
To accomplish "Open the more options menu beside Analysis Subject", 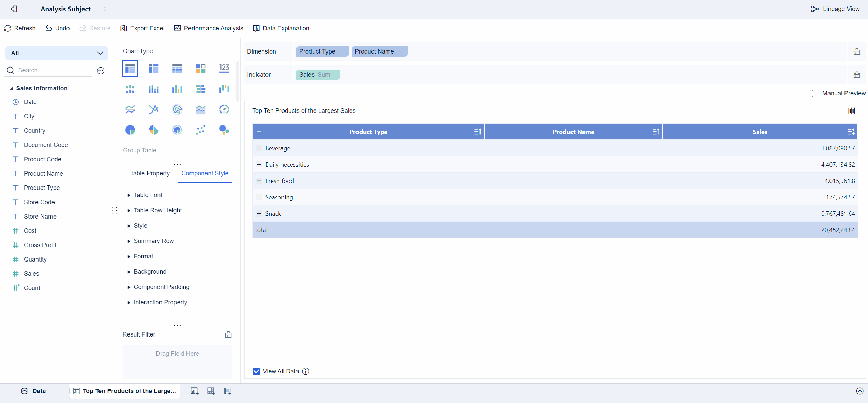I will (x=105, y=9).
